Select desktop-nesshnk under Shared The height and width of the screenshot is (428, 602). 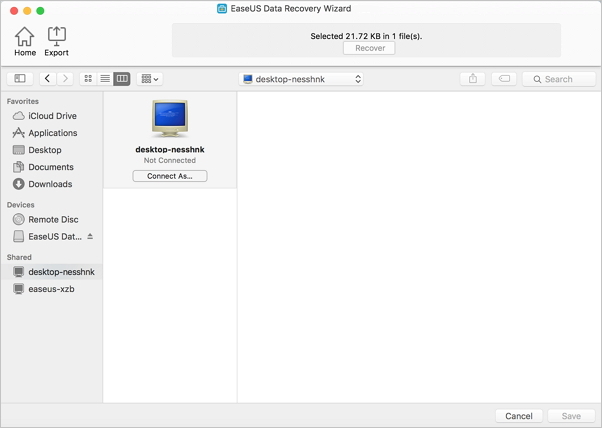click(51, 272)
